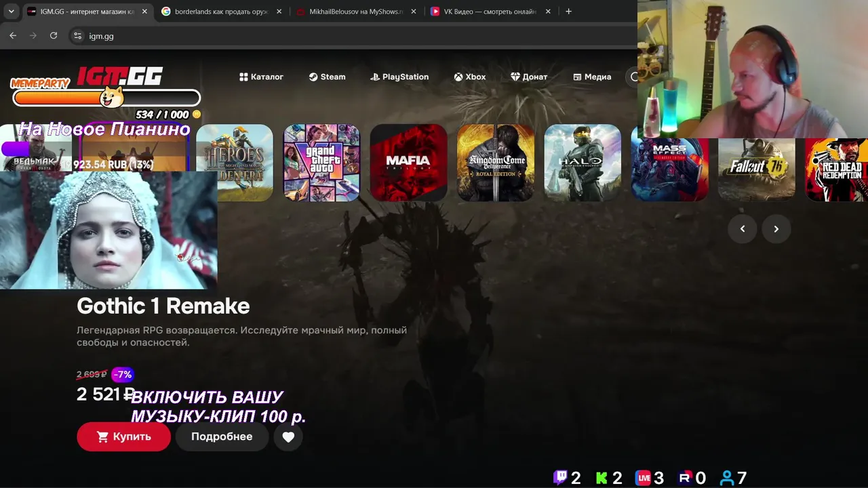868x488 pixels.
Task: View site information for igm.gg
Action: tap(77, 36)
